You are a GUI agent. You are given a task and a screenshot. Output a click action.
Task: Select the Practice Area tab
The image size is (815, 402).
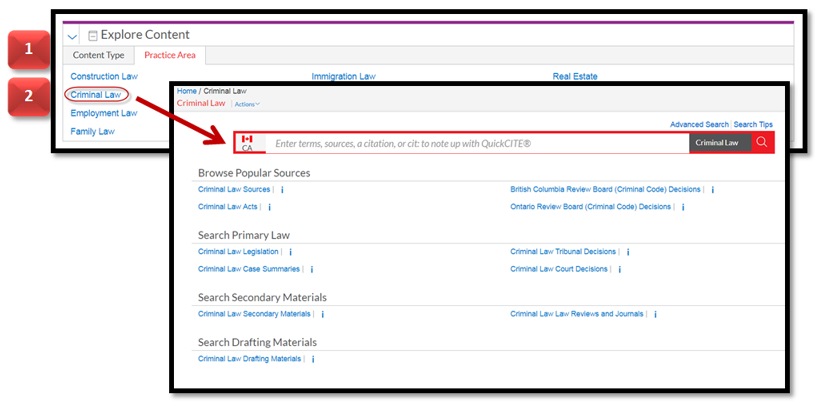170,55
